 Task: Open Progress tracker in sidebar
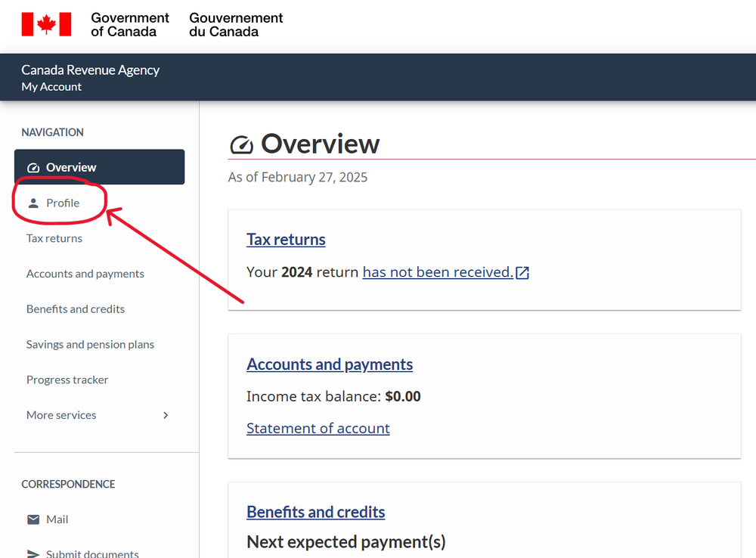pos(67,380)
